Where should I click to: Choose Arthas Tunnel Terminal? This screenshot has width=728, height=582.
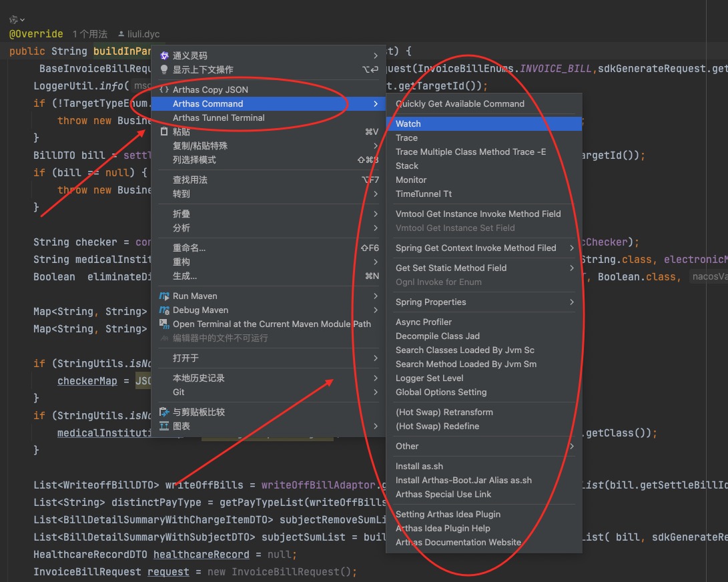[x=268, y=118]
